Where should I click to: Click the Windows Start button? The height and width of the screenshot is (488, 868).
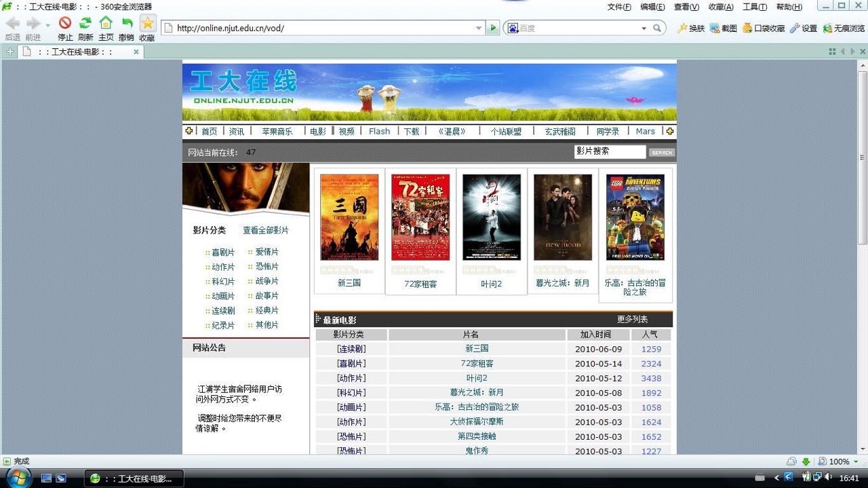18,477
